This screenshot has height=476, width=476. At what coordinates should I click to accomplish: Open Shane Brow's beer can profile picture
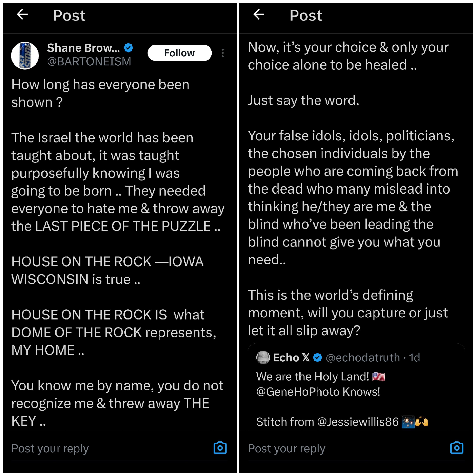(x=25, y=55)
